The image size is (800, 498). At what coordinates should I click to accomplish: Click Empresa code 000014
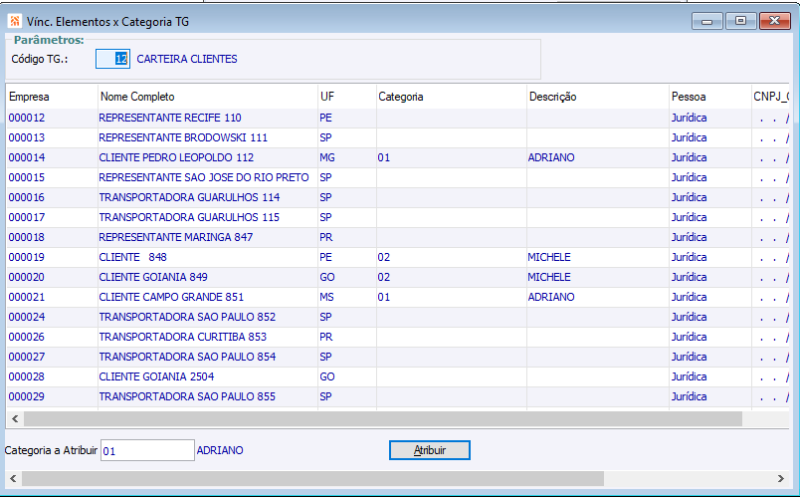[x=27, y=158]
